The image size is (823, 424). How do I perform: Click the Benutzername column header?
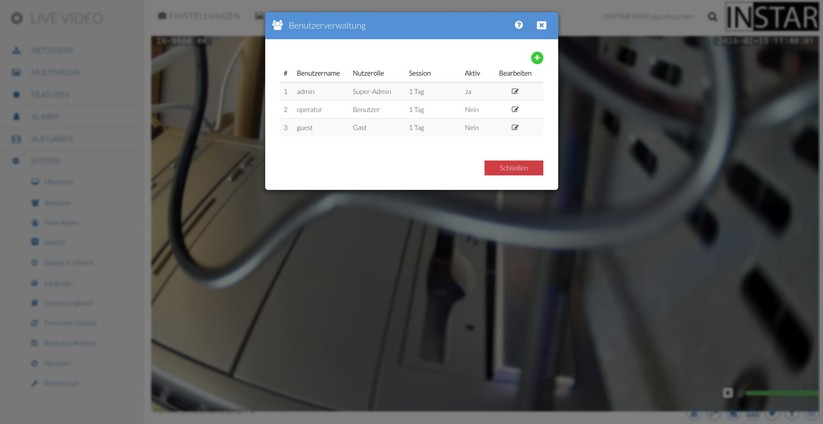(x=318, y=73)
